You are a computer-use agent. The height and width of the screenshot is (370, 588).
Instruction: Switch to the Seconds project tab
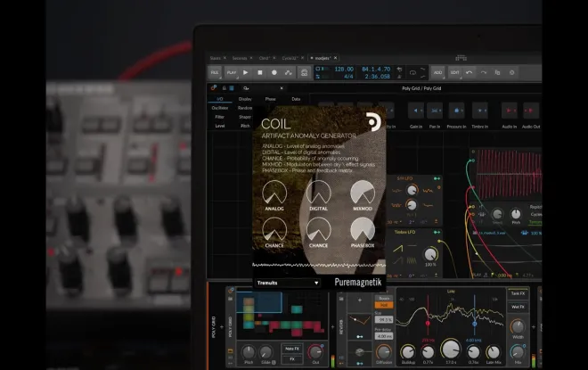[240, 58]
